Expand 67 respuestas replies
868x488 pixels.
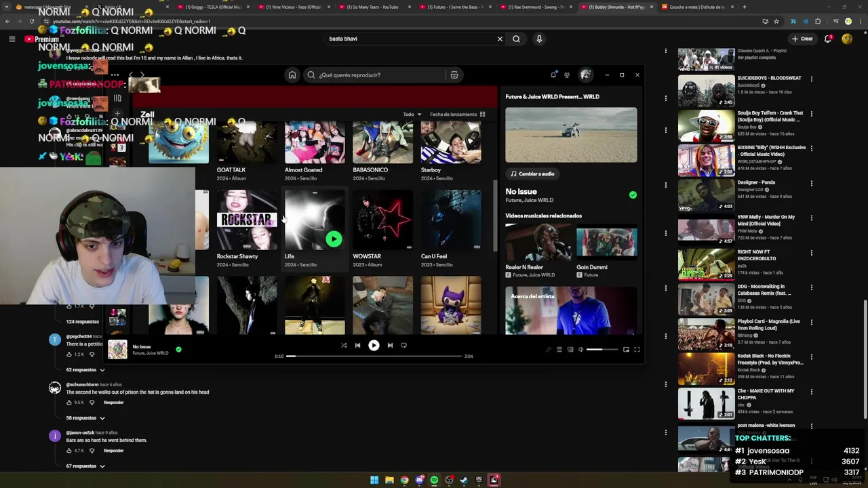coord(85,466)
